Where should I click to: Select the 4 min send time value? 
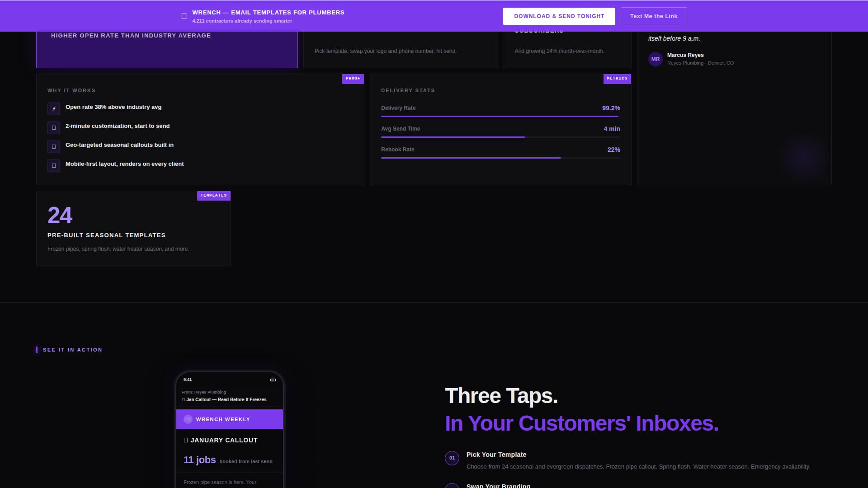[x=612, y=129]
